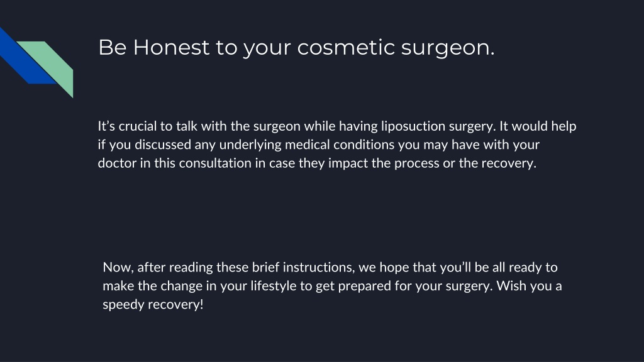Click the word 'doctor' starting the third line
Screen dimensions: 644x362
click(117, 163)
